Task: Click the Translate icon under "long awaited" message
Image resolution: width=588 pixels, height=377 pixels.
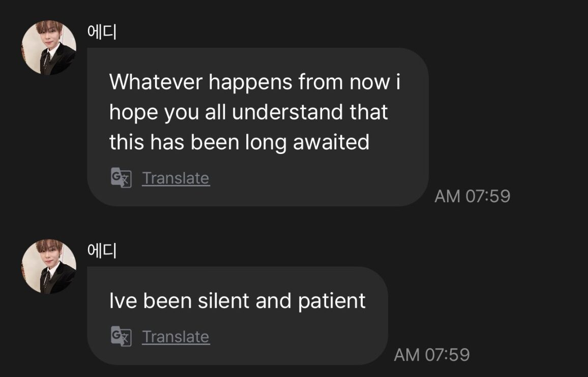Action: pos(121,178)
